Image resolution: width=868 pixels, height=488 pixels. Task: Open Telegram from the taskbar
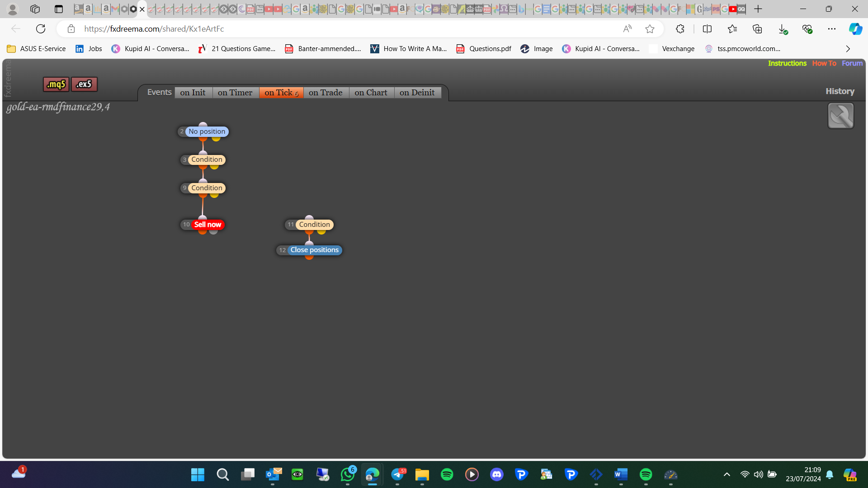coord(398,474)
